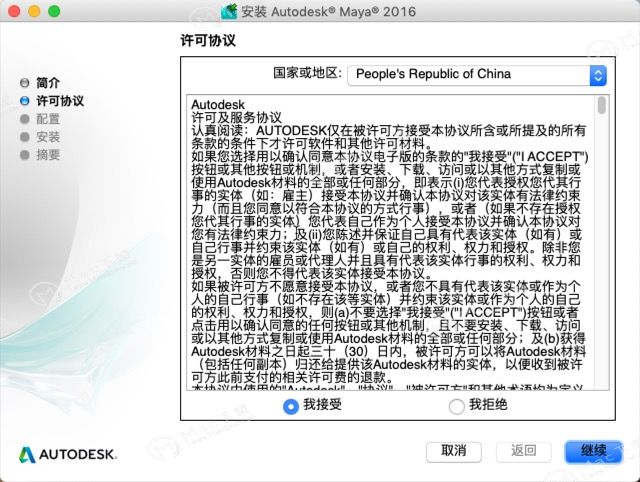
Task: Click the 取消 button
Action: 454,452
